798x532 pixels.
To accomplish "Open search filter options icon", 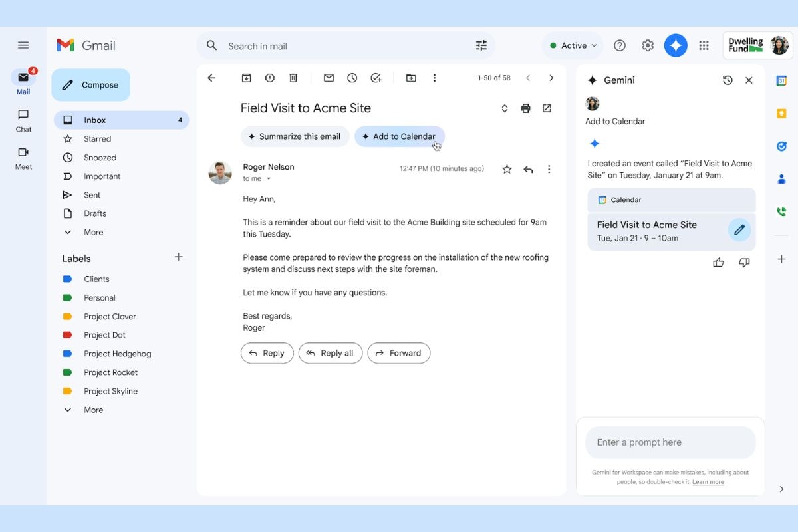I will pos(481,45).
